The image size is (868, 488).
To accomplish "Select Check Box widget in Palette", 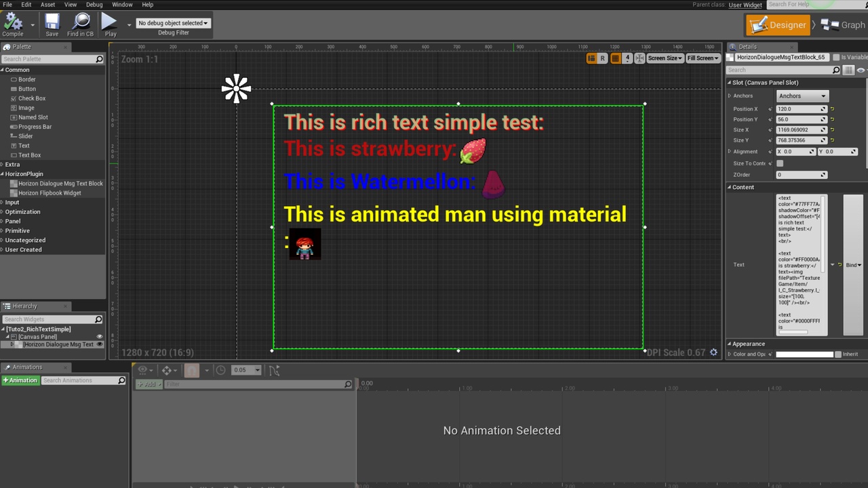I will pos(32,98).
